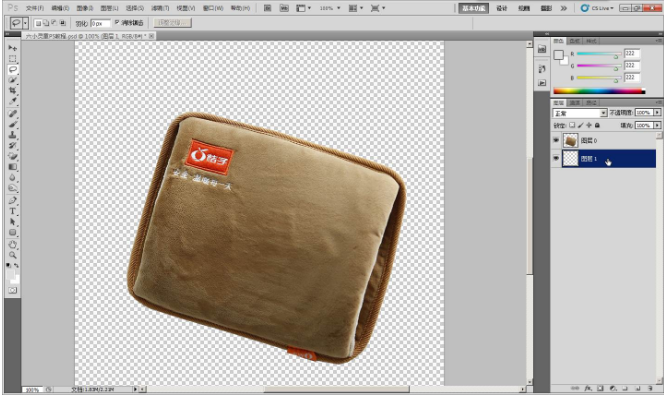Viewport: 664px width, 396px height.
Task: Select the Zoom magnifier tool
Action: pyautogui.click(x=13, y=255)
